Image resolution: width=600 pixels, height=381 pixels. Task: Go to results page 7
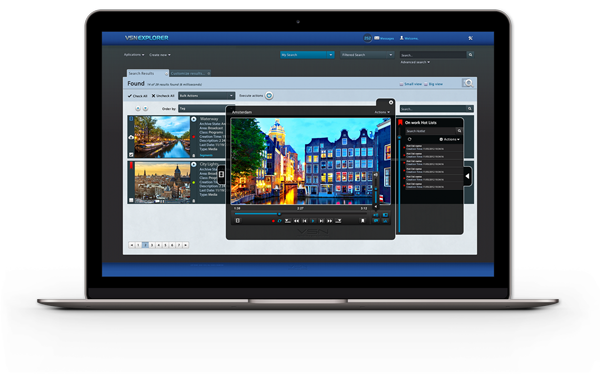(x=179, y=245)
